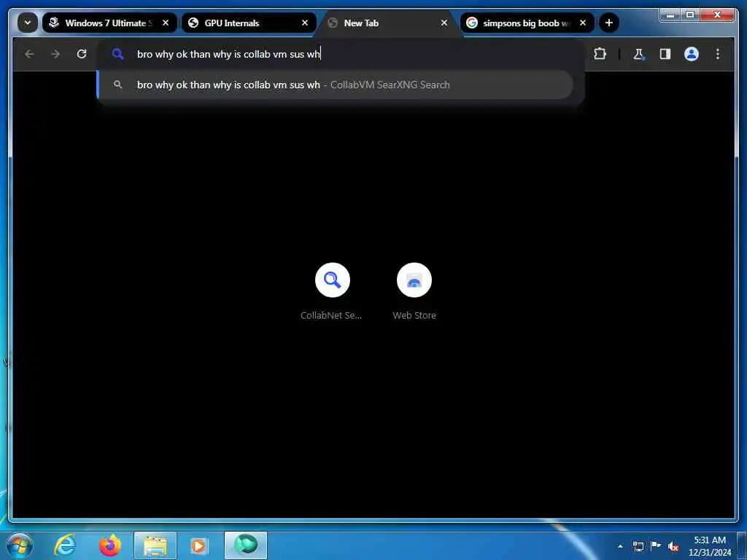Open Windows Media Player from taskbar
747x560 pixels.
pos(198,545)
